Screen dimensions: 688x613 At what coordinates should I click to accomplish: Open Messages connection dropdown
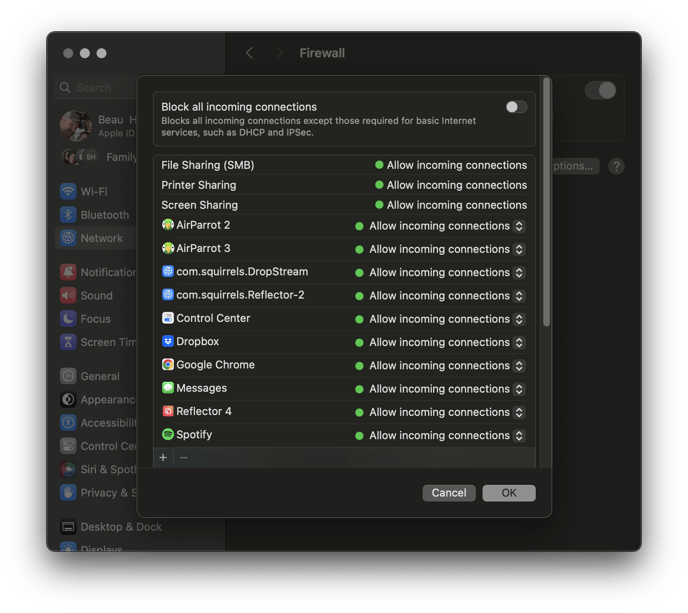point(519,389)
